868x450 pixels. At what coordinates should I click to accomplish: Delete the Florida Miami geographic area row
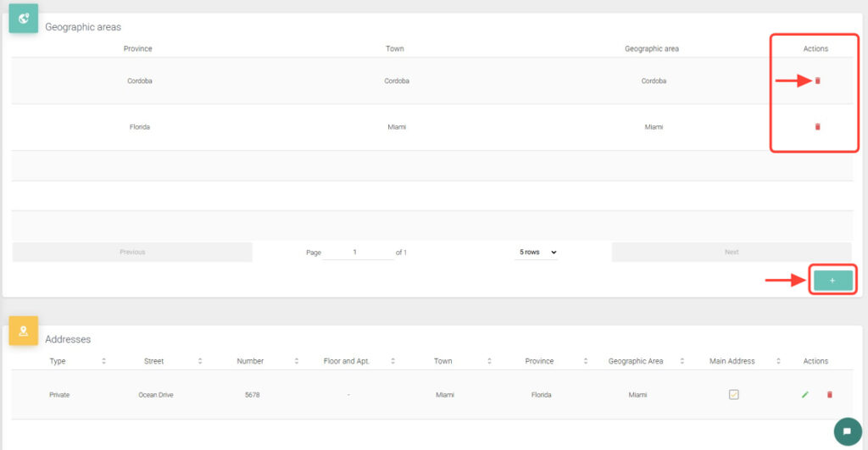click(817, 126)
